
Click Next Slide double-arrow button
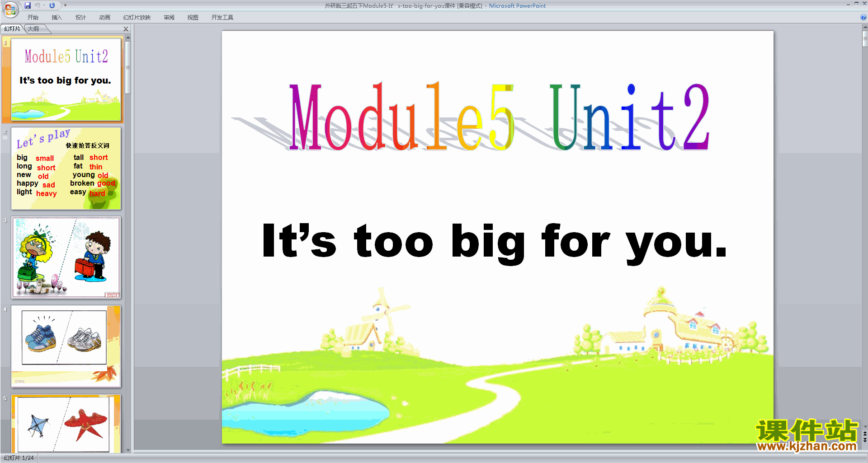pyautogui.click(x=865, y=440)
